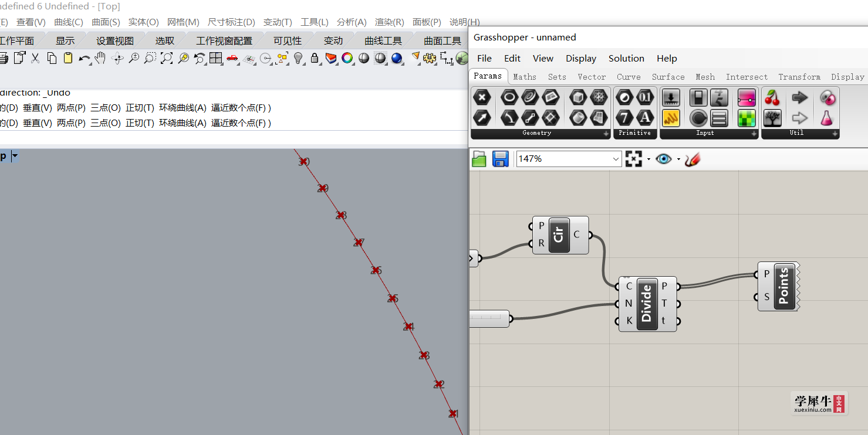Select the Number '0.1' primitive icon

point(645,97)
